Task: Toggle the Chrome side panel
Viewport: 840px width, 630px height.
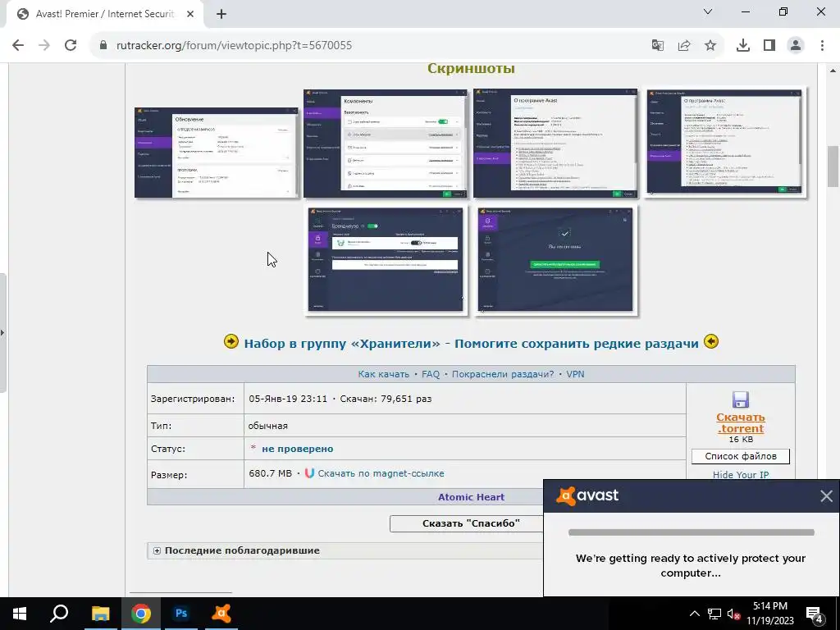Action: click(x=769, y=46)
